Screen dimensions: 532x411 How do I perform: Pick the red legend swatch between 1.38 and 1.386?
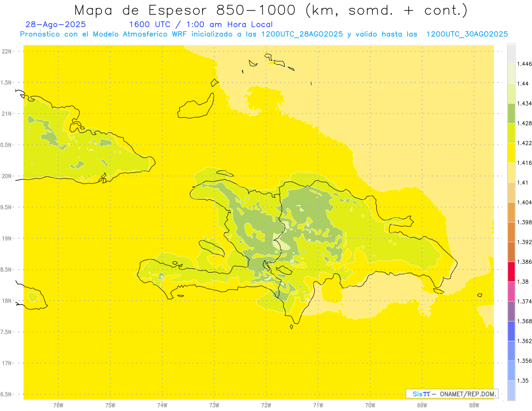tap(511, 272)
